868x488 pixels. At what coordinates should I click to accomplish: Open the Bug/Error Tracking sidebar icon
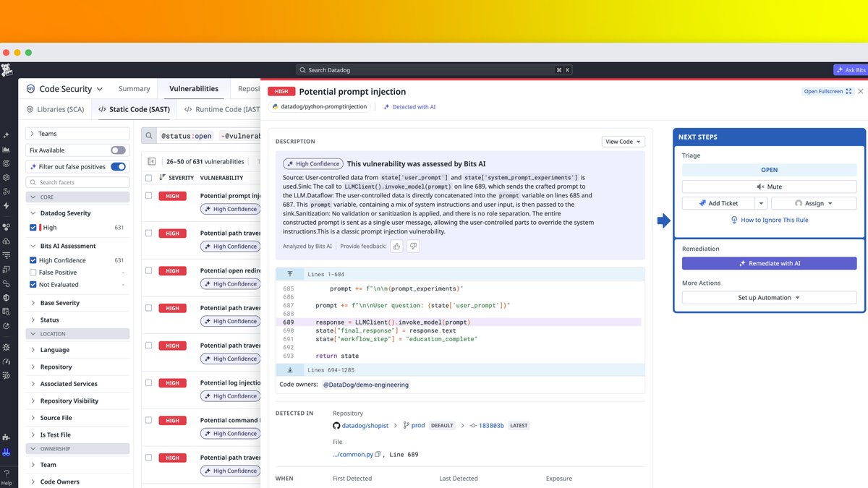point(7,347)
